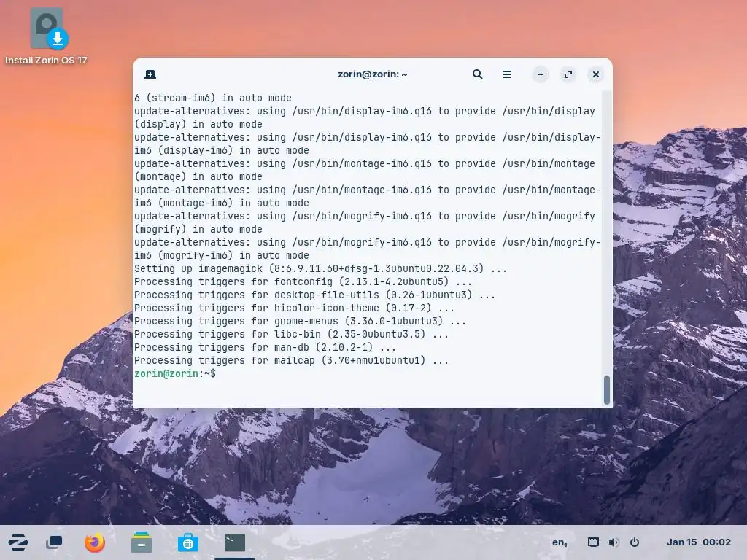Click the 'Processing triggers for desktop-file-utils' line

point(314,295)
